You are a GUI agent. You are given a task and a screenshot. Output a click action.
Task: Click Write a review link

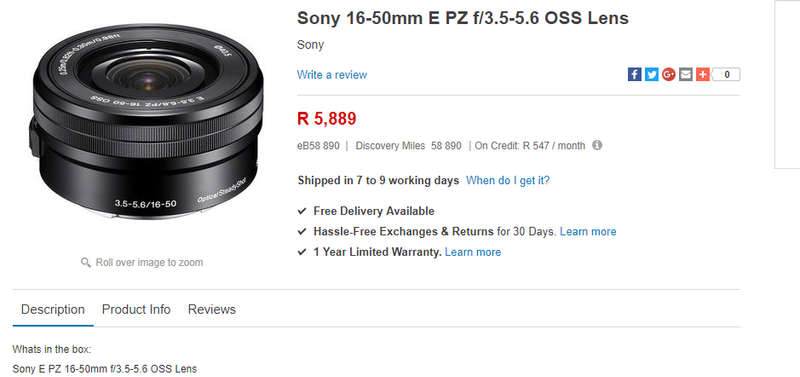pyautogui.click(x=332, y=75)
